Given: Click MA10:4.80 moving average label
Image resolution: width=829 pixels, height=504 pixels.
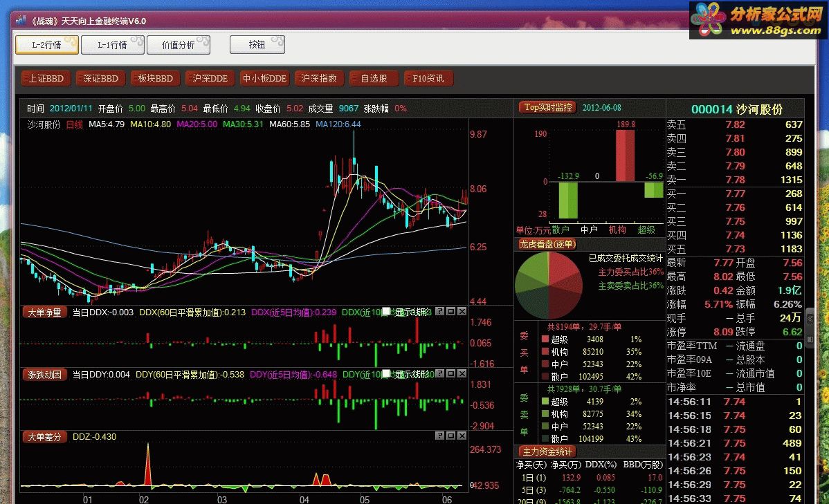Looking at the screenshot, I should (151, 124).
